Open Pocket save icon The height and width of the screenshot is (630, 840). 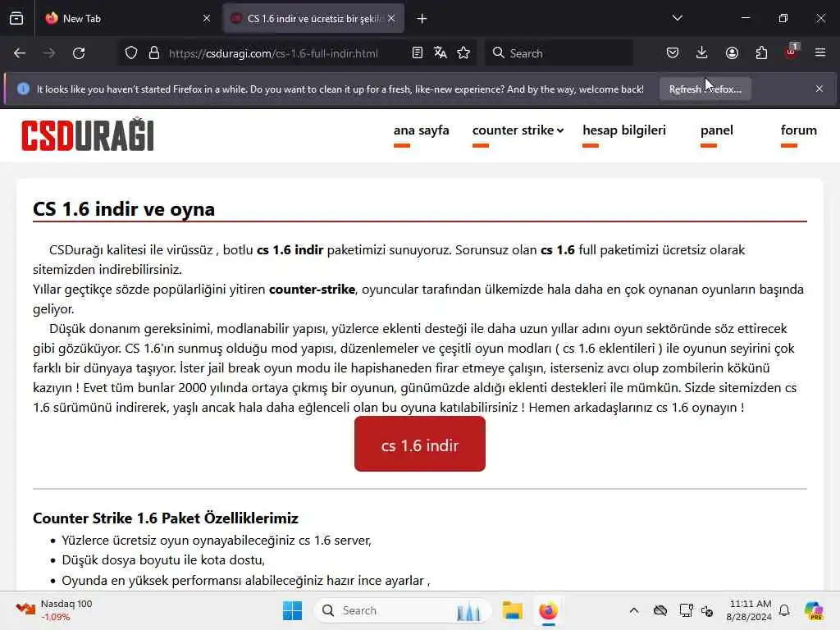[x=673, y=52]
